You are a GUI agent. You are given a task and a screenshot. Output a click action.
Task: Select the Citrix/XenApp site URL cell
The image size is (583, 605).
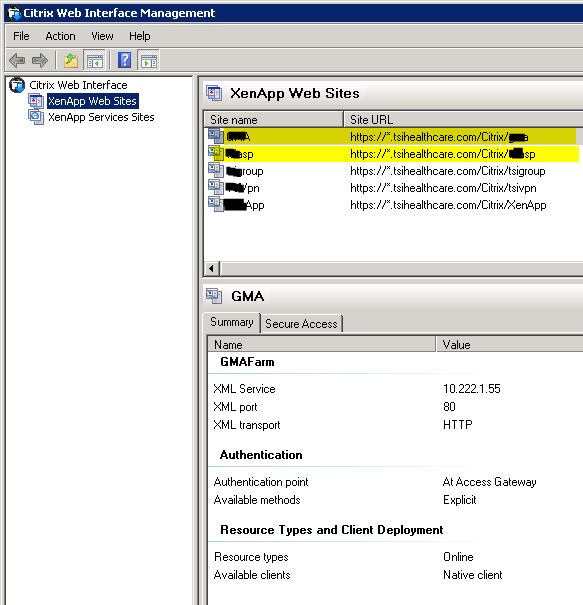(x=448, y=205)
